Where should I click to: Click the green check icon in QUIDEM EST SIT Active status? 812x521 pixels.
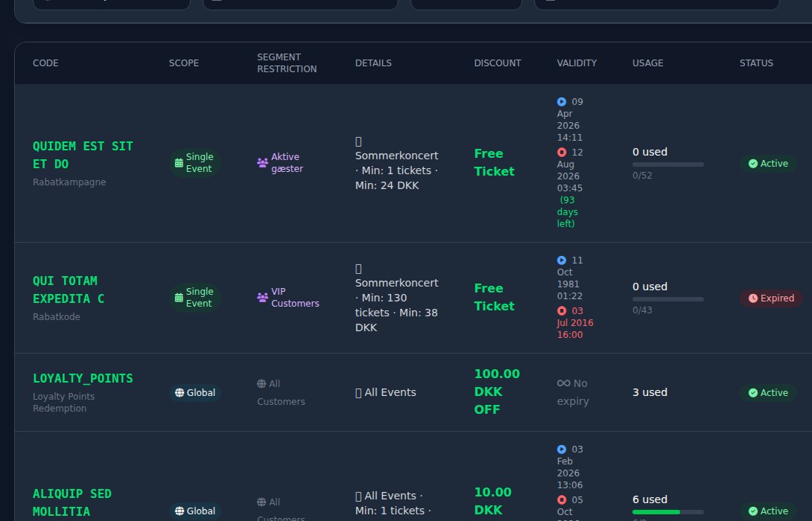click(x=753, y=164)
